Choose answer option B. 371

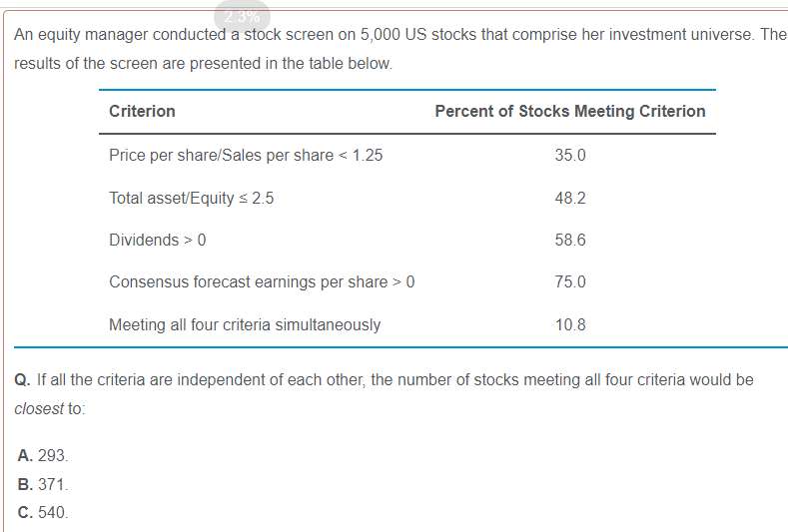pos(43,485)
